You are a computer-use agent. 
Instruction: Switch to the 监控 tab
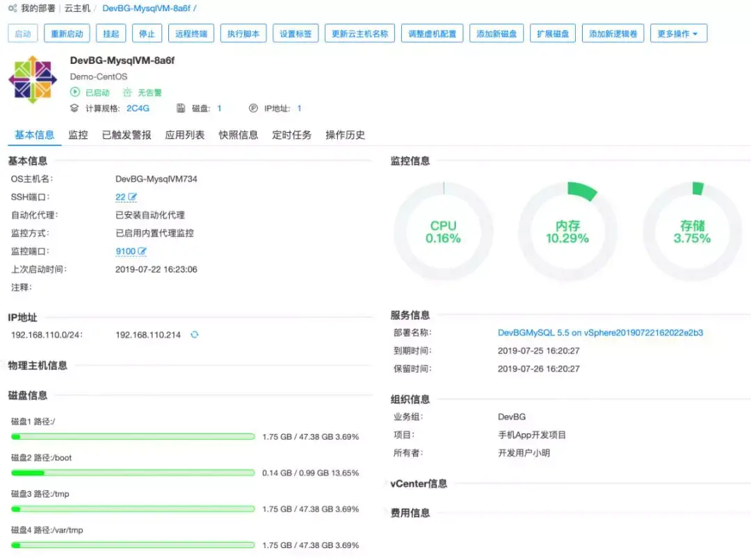[78, 135]
